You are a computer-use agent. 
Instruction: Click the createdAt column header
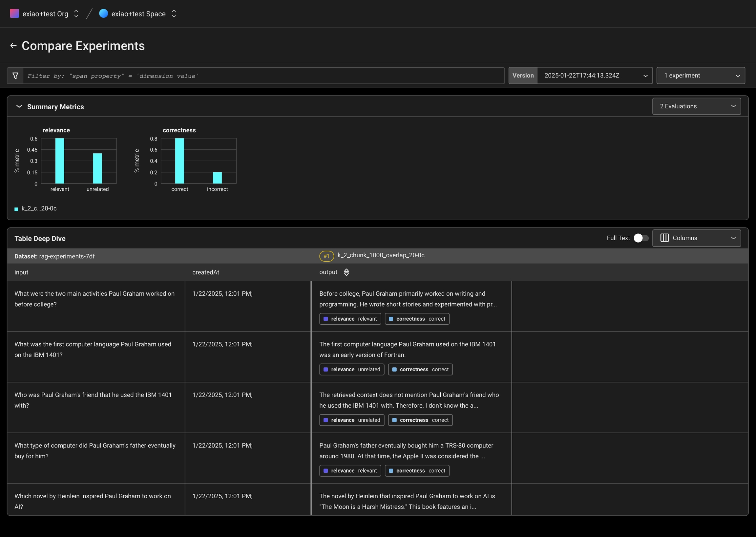click(x=206, y=272)
